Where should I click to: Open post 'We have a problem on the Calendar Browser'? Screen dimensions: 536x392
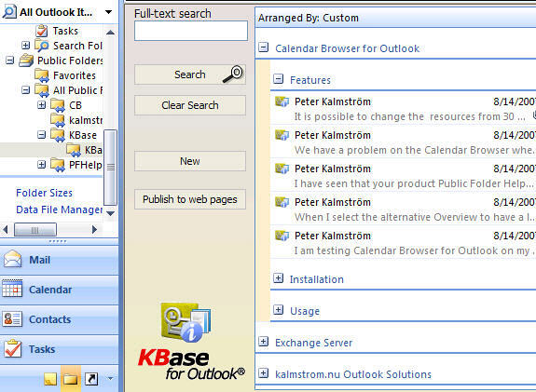(x=403, y=142)
